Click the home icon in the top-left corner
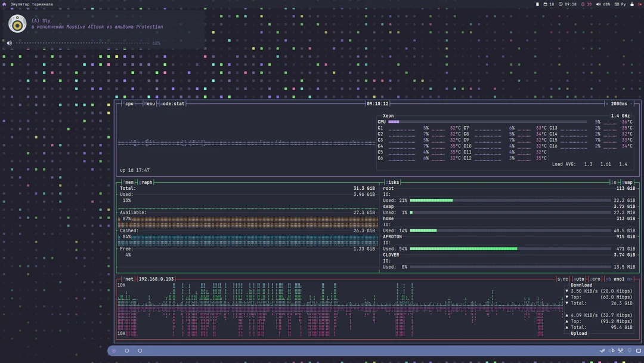This screenshot has height=363, width=644. (4, 4)
